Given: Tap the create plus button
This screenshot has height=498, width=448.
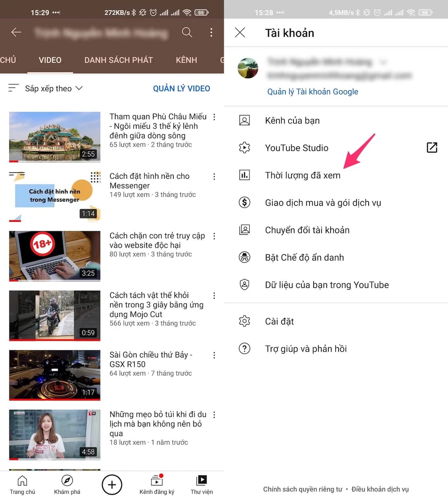Looking at the screenshot, I should pyautogui.click(x=112, y=485).
